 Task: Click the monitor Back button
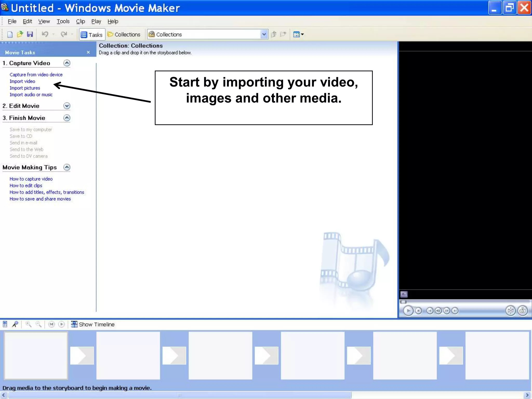[x=430, y=311]
